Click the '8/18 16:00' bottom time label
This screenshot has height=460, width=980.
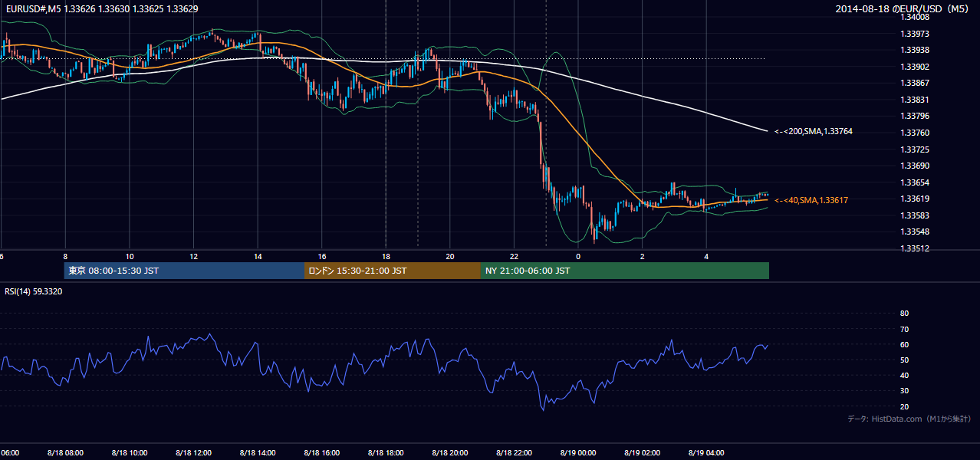coord(322,452)
